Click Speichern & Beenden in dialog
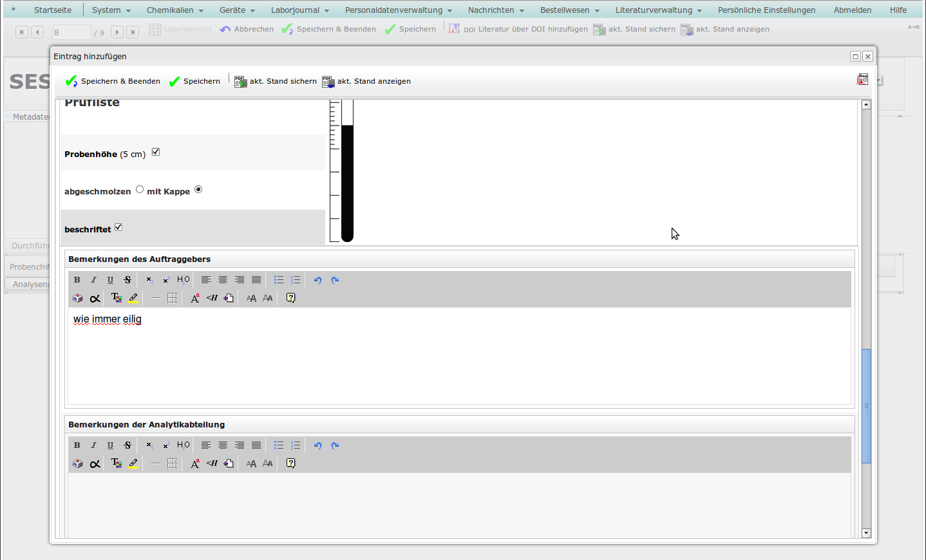The image size is (926, 560). point(113,81)
